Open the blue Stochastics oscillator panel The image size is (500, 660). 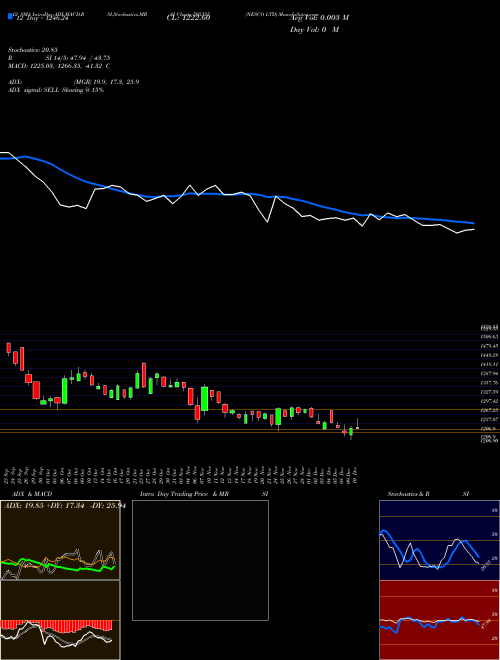tap(439, 540)
